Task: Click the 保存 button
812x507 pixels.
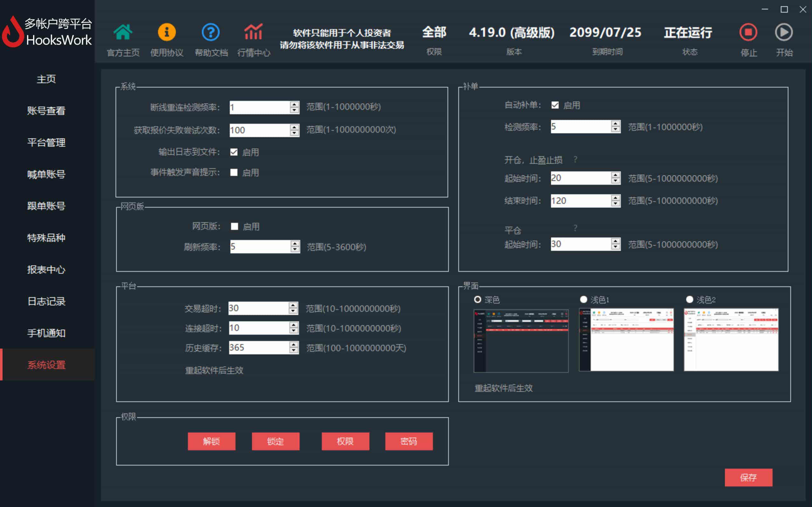Action: point(748,477)
